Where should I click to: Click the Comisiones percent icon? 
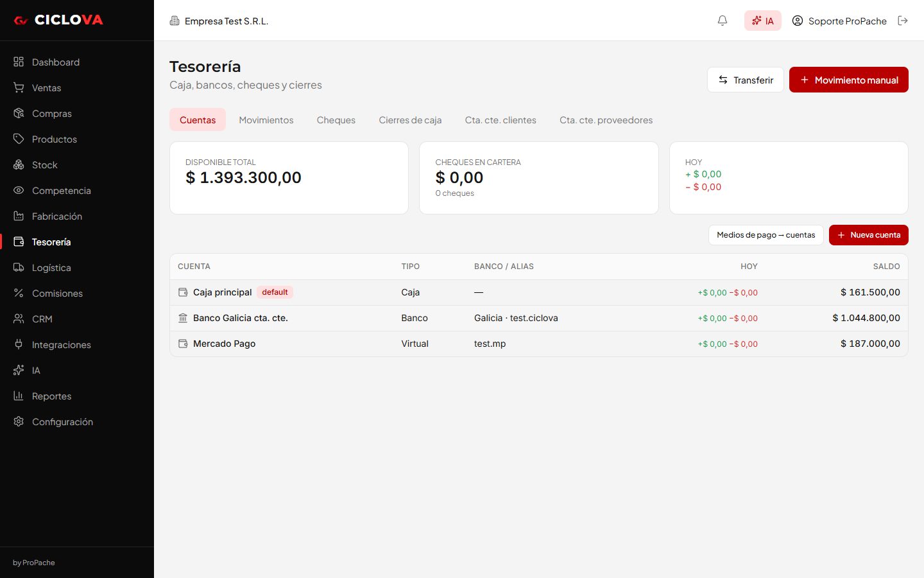[x=19, y=293]
